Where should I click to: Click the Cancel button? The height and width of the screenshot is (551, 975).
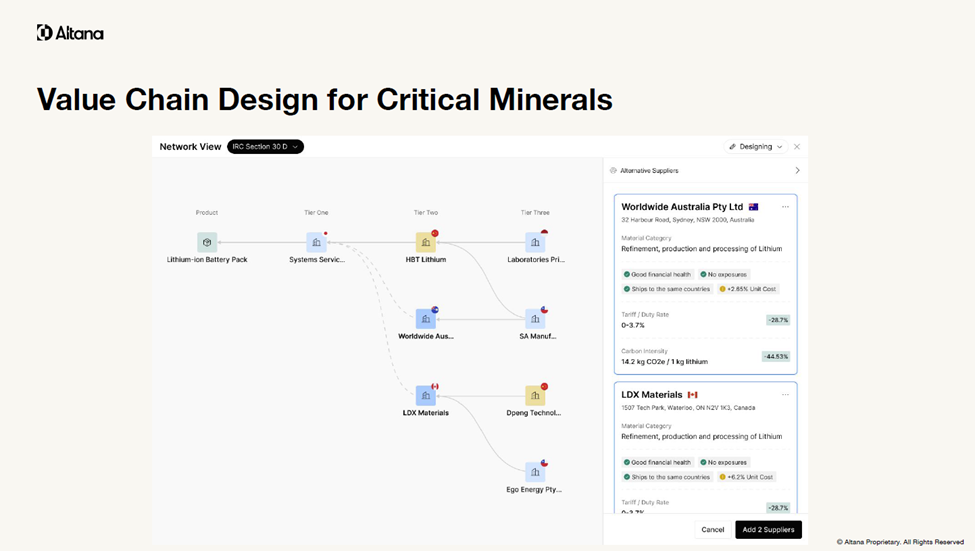(x=713, y=530)
